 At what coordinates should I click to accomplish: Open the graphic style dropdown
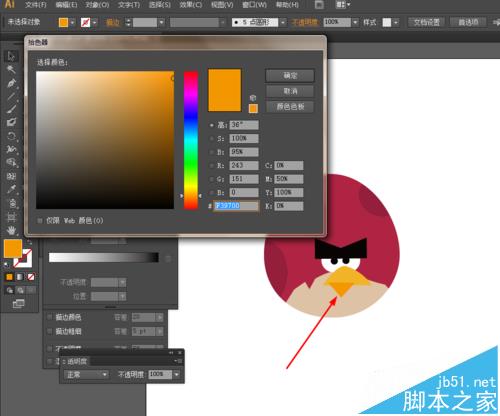(396, 23)
